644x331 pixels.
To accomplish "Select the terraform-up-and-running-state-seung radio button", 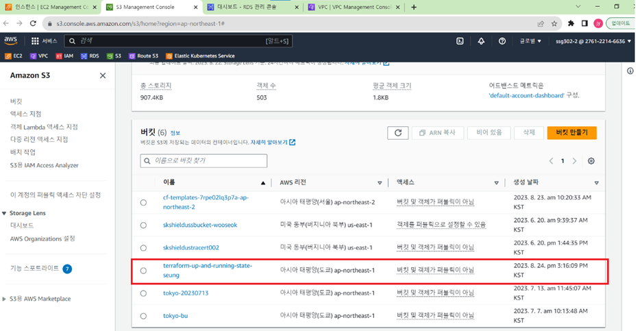I will (x=143, y=271).
